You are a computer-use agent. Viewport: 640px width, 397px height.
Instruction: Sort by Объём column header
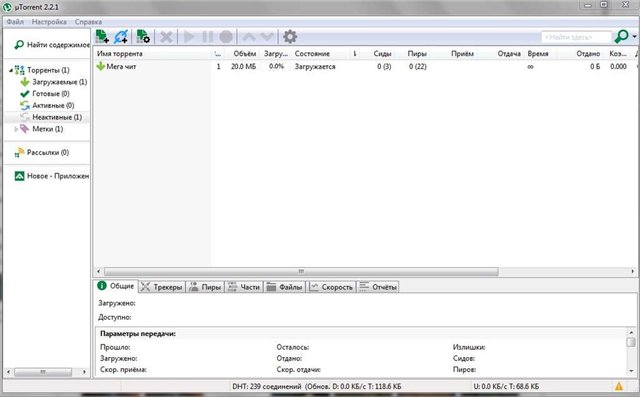point(244,54)
